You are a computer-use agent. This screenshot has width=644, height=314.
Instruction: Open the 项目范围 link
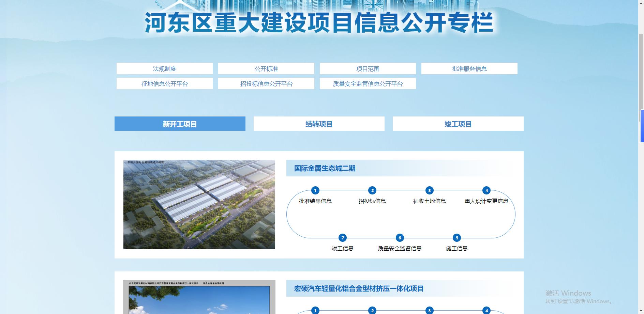coord(368,68)
